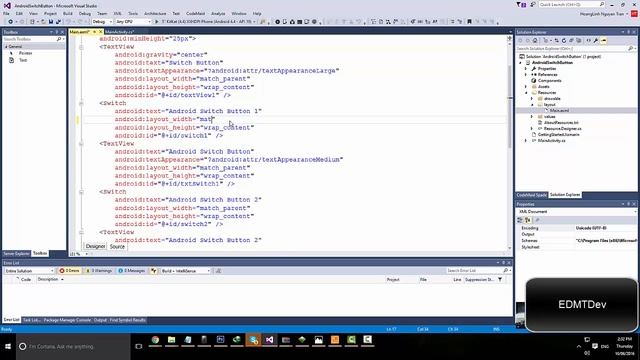
Task: Open Build + IntelliSense dropdown
Action: tap(186, 271)
